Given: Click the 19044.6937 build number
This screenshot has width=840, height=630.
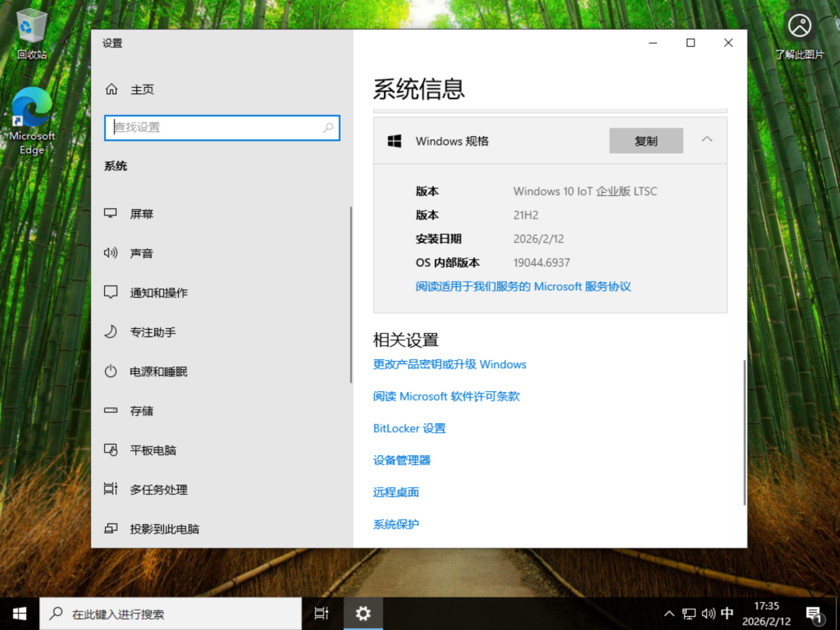Looking at the screenshot, I should [541, 263].
